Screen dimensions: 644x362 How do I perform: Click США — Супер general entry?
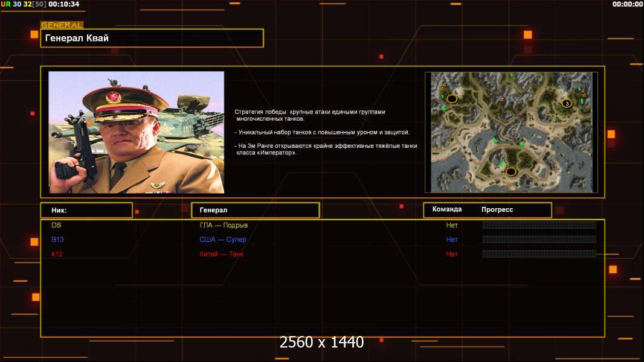pyautogui.click(x=222, y=240)
